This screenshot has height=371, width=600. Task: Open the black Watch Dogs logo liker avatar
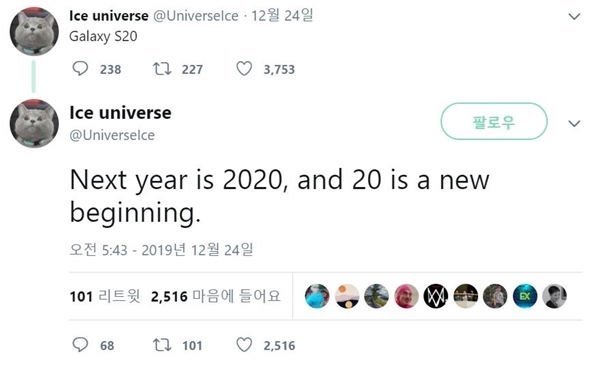[436, 296]
